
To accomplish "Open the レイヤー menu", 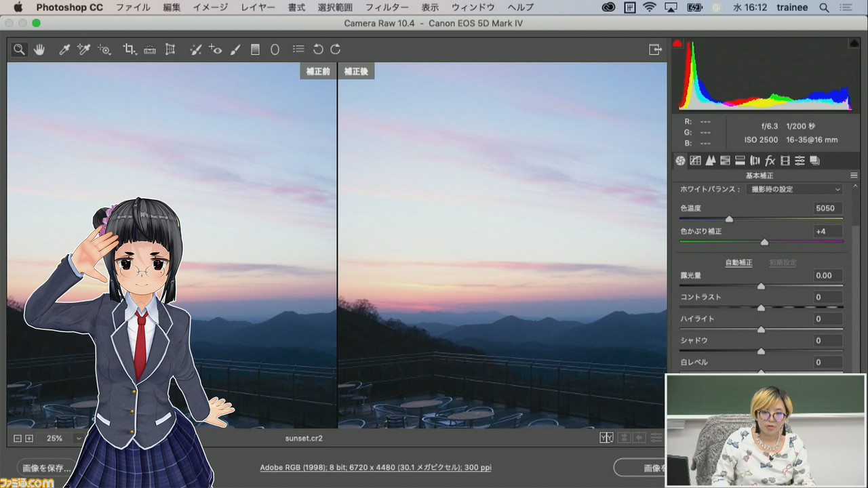I will coord(258,7).
